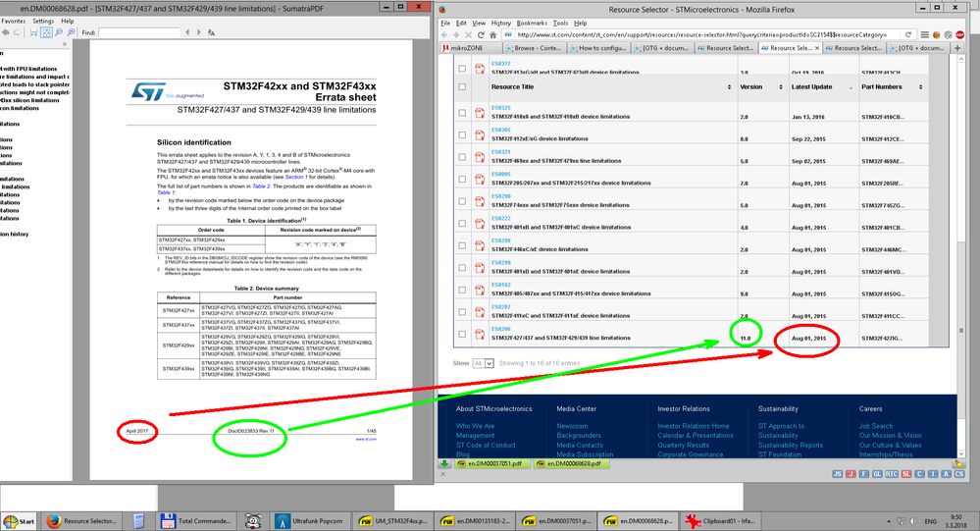The width and height of the screenshot is (980, 531).
Task: Click SumatraPDF fit page view icon
Action: click(46, 32)
